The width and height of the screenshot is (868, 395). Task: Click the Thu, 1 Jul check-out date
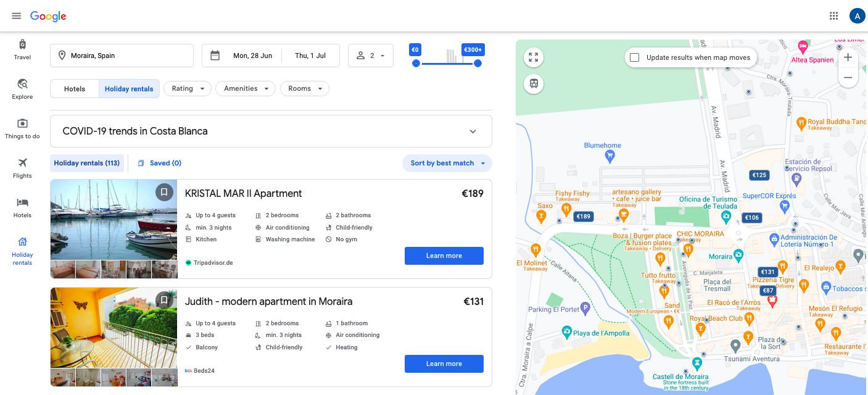310,56
